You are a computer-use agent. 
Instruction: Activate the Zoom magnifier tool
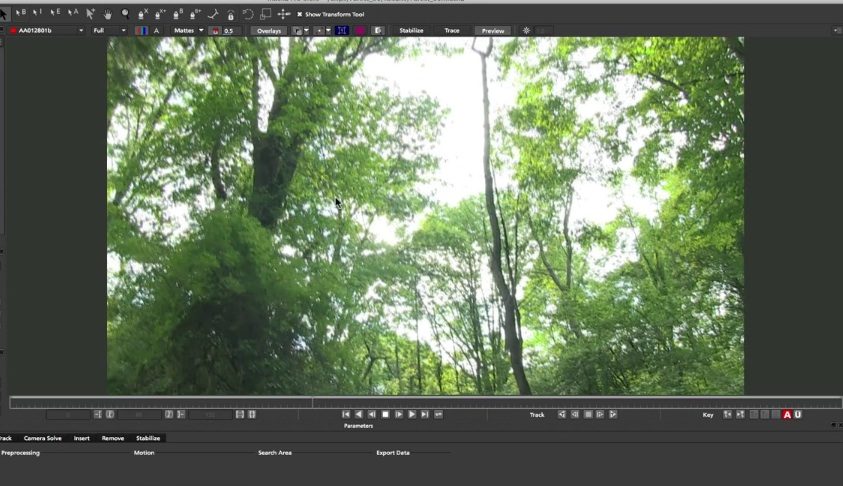coord(125,14)
